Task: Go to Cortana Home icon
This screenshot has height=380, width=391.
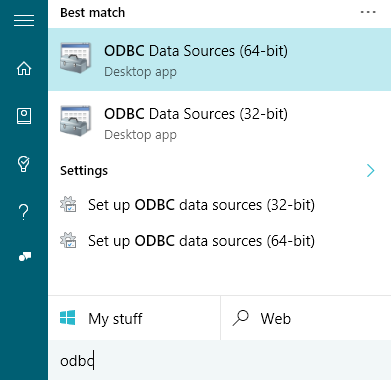Action: (24, 69)
